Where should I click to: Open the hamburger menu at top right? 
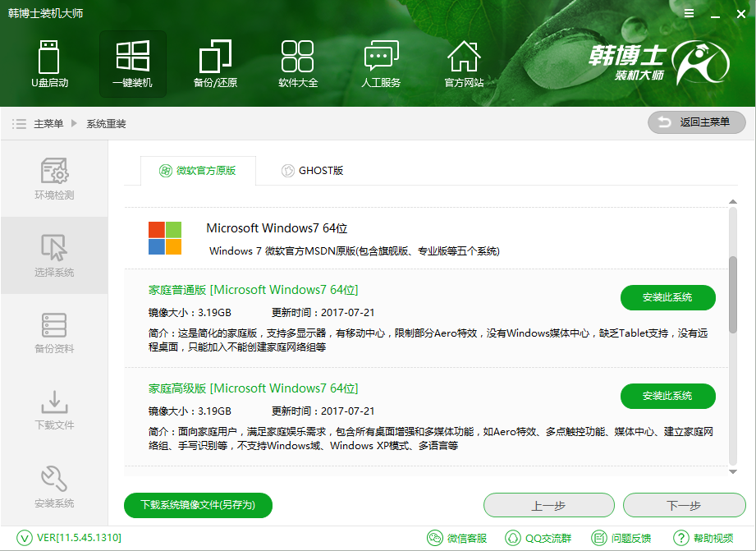point(689,13)
